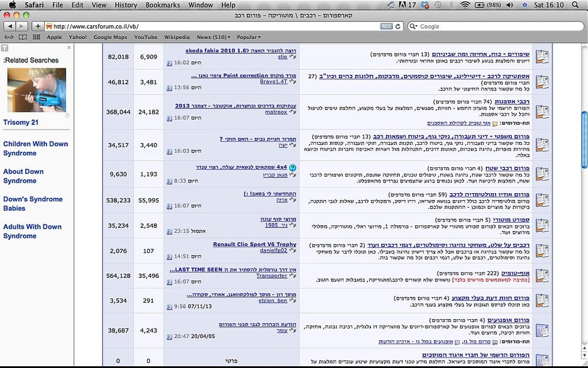The image size is (588, 368).
Task: Open the Safari menu
Action: pyautogui.click(x=34, y=5)
